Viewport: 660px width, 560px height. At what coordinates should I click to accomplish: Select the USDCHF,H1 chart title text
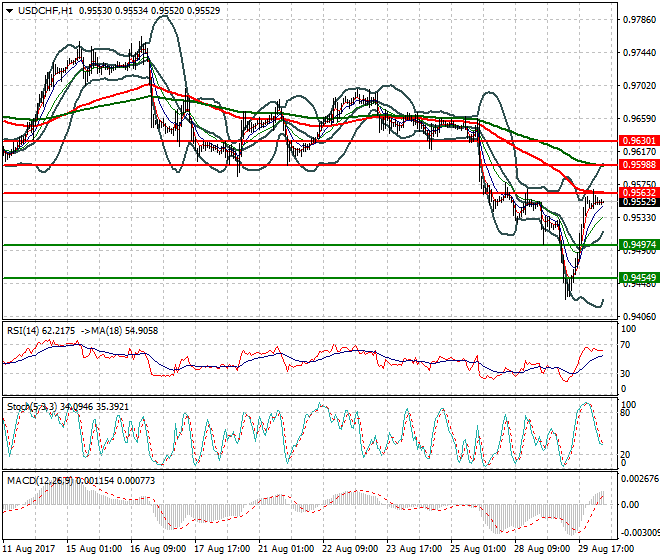point(45,11)
